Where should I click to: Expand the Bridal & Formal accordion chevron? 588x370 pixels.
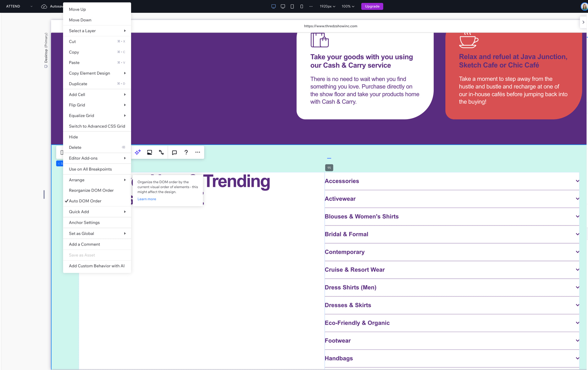click(577, 234)
